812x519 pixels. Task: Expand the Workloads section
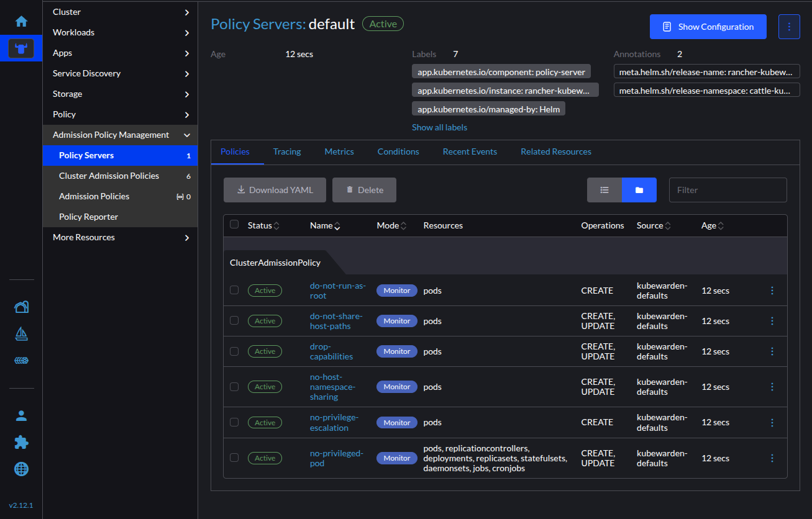(119, 32)
